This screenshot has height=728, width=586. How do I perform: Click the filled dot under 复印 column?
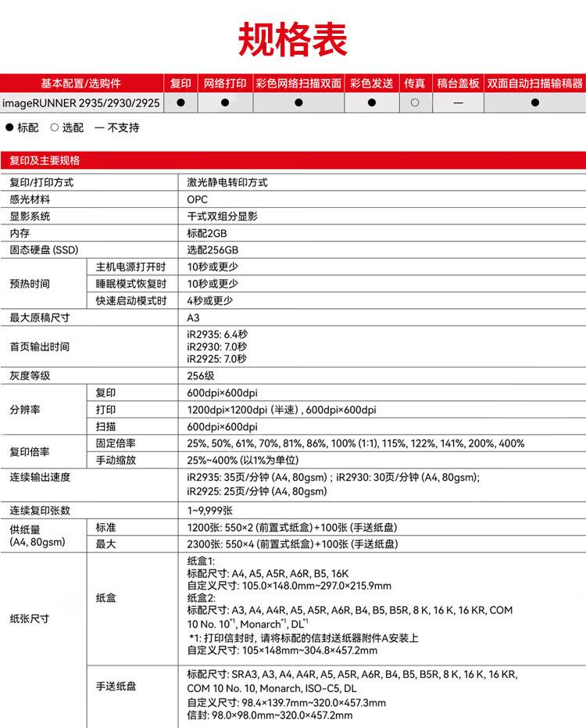180,102
